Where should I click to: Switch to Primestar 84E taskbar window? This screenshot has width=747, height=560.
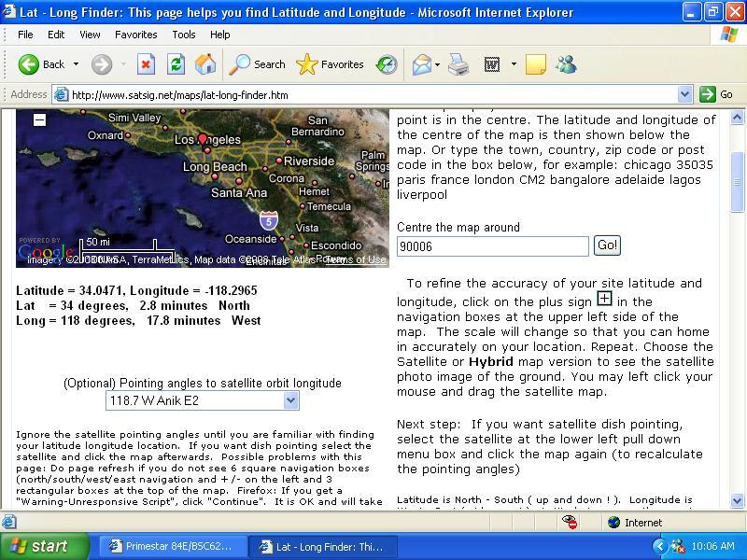click(x=174, y=547)
